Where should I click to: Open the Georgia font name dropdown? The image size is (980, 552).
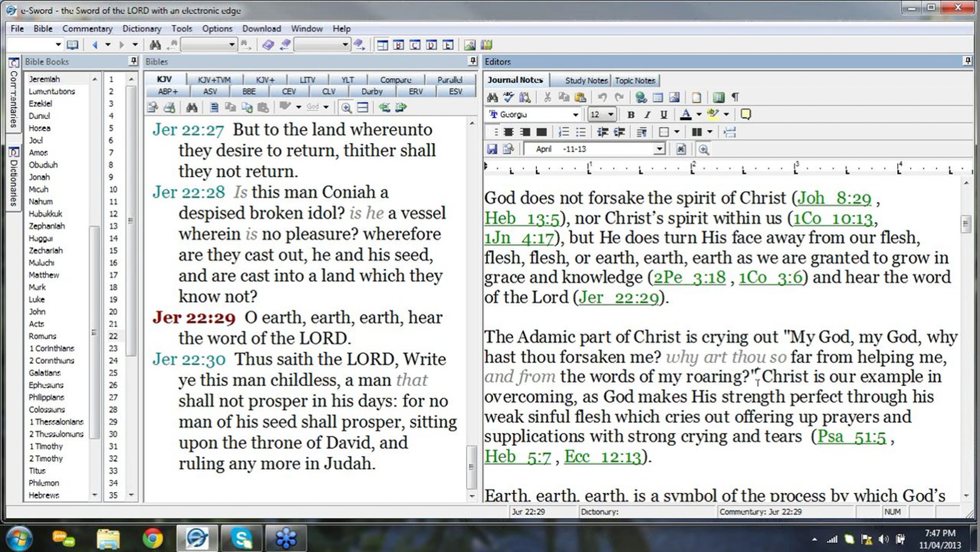coord(575,115)
